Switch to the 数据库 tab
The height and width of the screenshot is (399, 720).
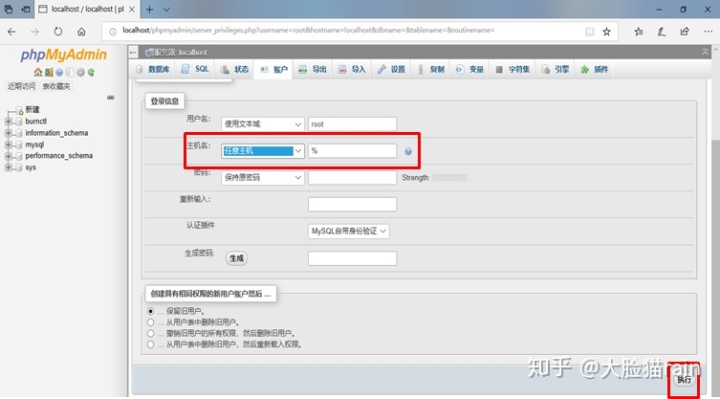pyautogui.click(x=153, y=69)
